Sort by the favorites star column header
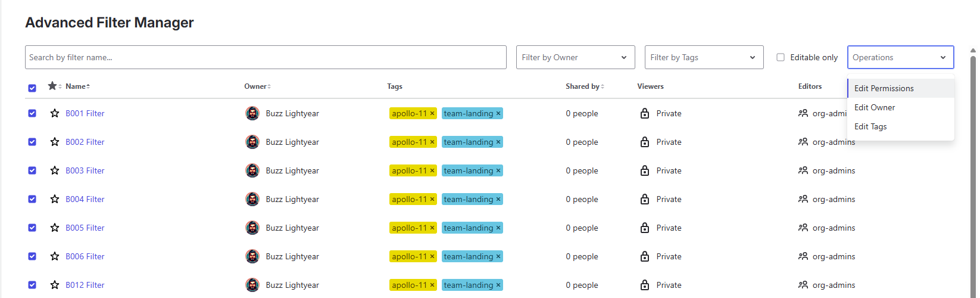This screenshot has height=298, width=980. pyautogui.click(x=54, y=86)
